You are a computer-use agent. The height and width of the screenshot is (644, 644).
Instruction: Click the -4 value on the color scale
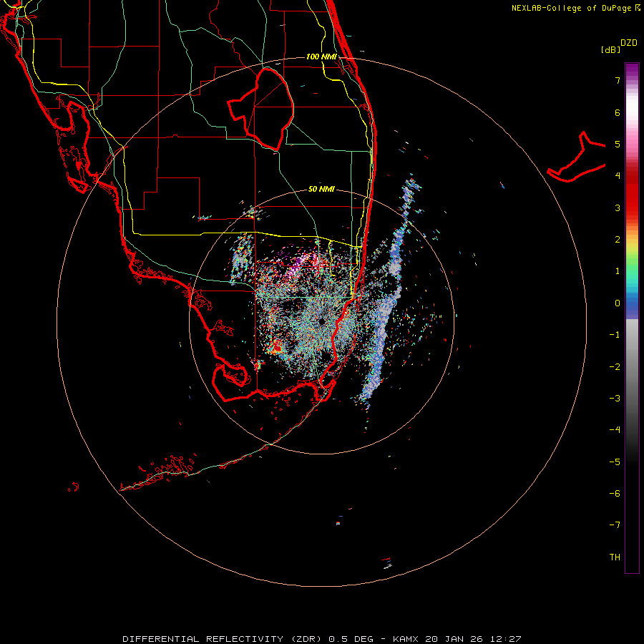(x=615, y=430)
